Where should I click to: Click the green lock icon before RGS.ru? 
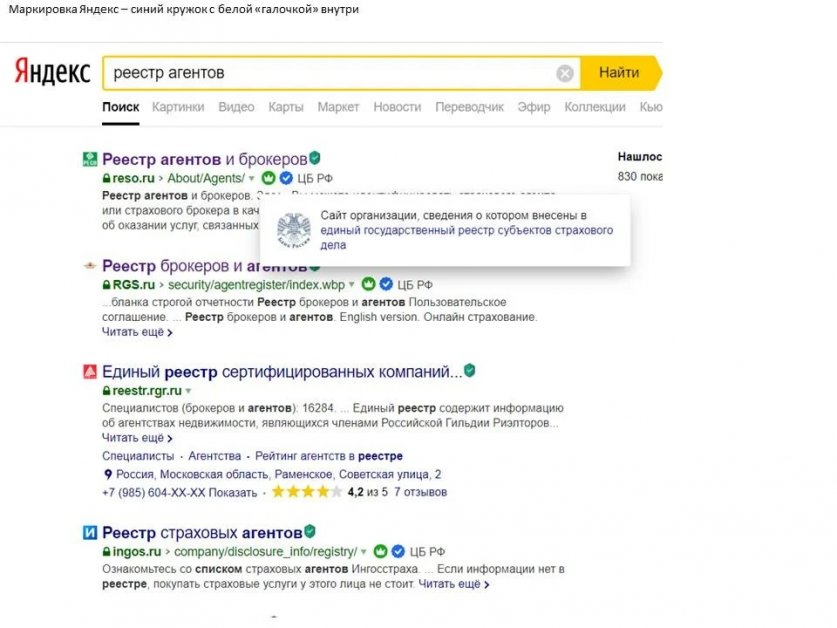[107, 285]
